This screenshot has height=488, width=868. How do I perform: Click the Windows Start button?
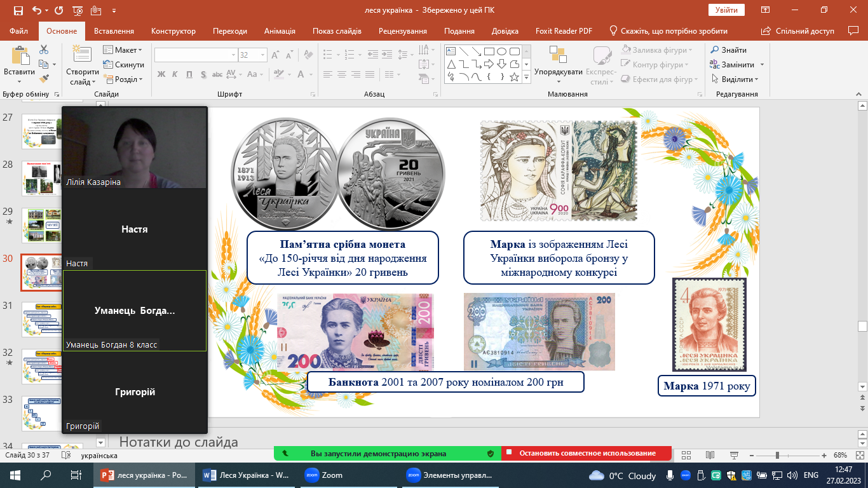[15, 475]
